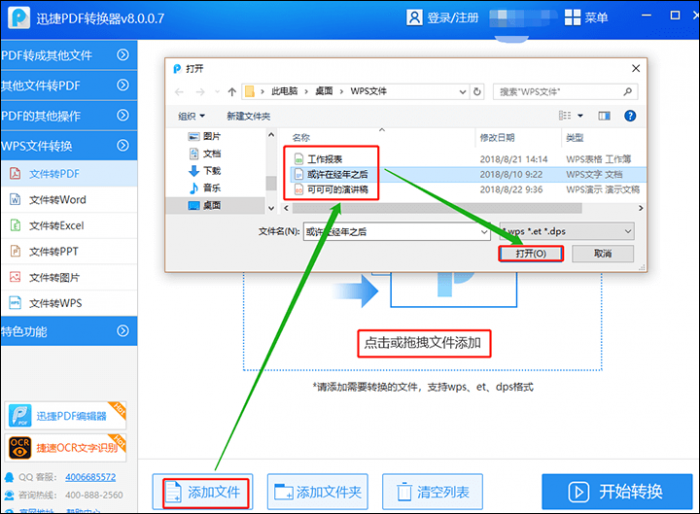Viewport: 700px width, 514px height.
Task: Click 清空列表 button
Action: 432,492
